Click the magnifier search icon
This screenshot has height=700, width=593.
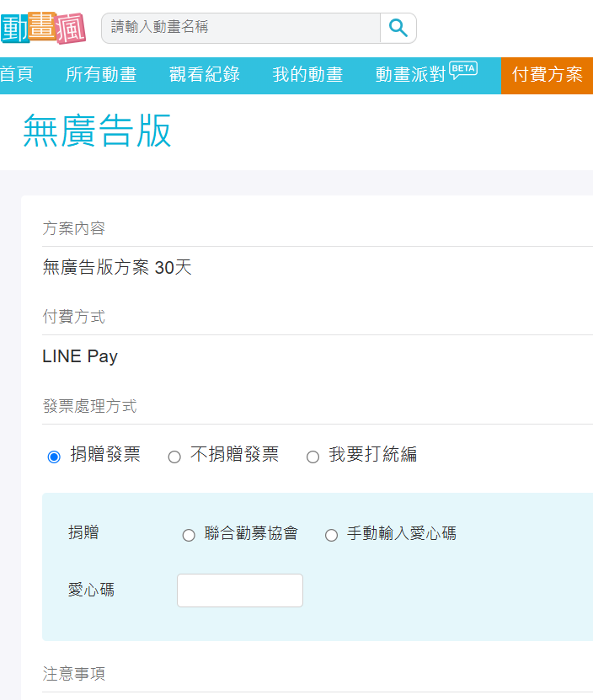click(x=398, y=28)
